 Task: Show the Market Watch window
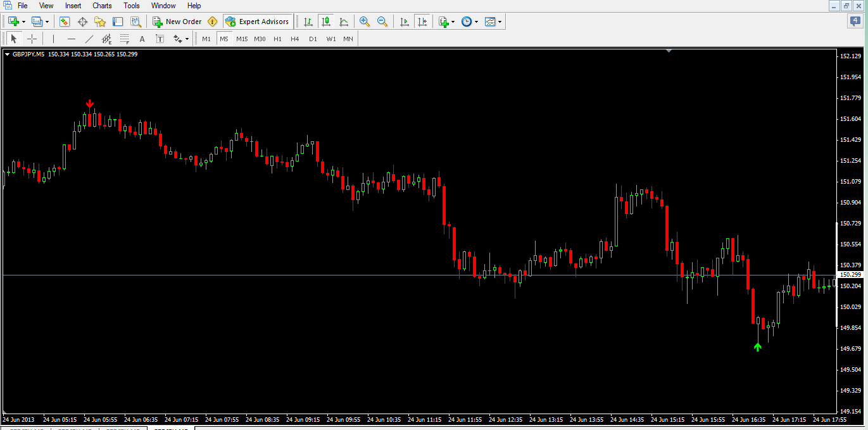click(x=65, y=22)
